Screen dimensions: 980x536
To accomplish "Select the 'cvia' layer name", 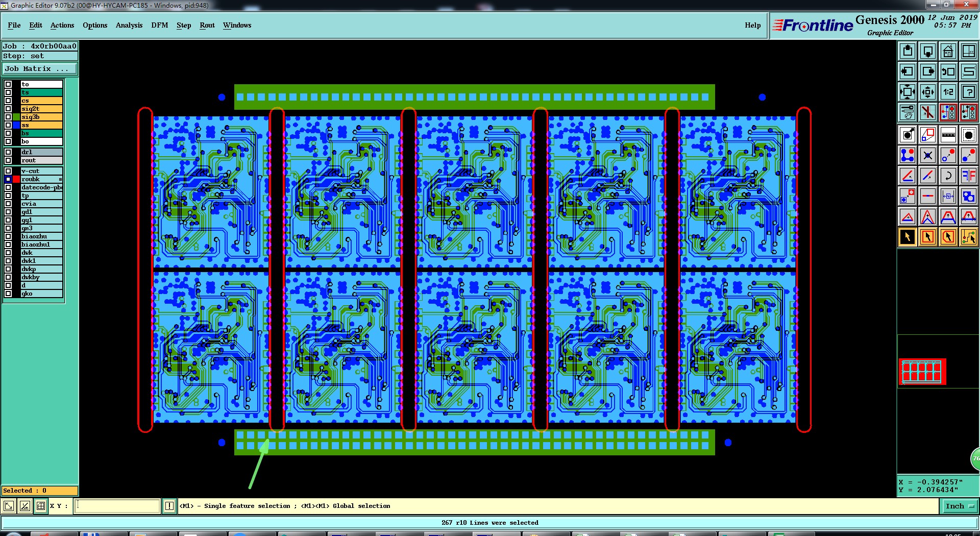I will [x=42, y=204].
